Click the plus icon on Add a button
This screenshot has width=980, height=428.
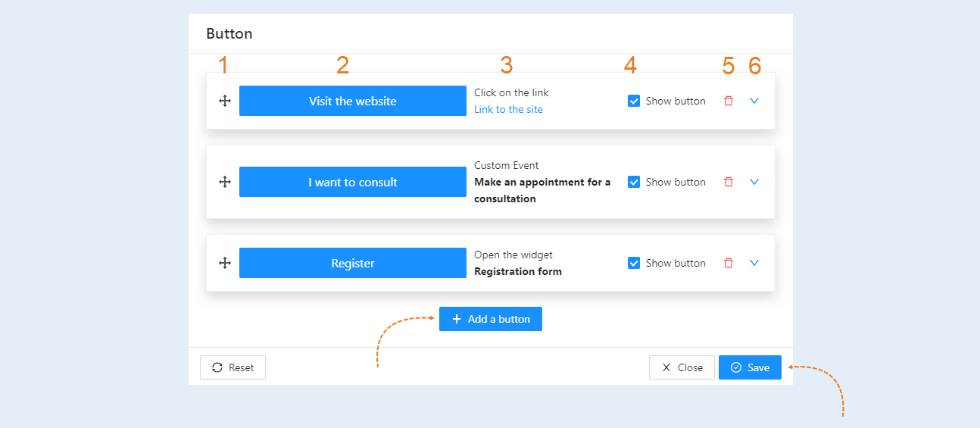point(457,319)
